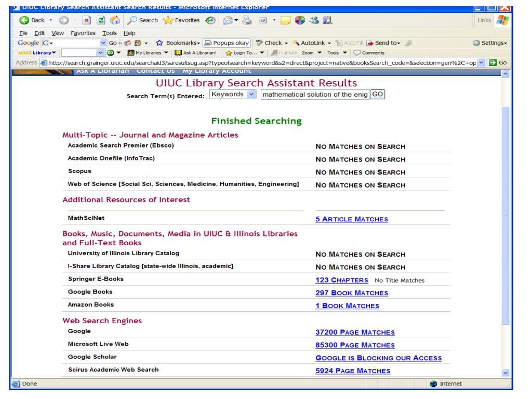Open the UIUC toolbar search box dropdown

coord(100,52)
